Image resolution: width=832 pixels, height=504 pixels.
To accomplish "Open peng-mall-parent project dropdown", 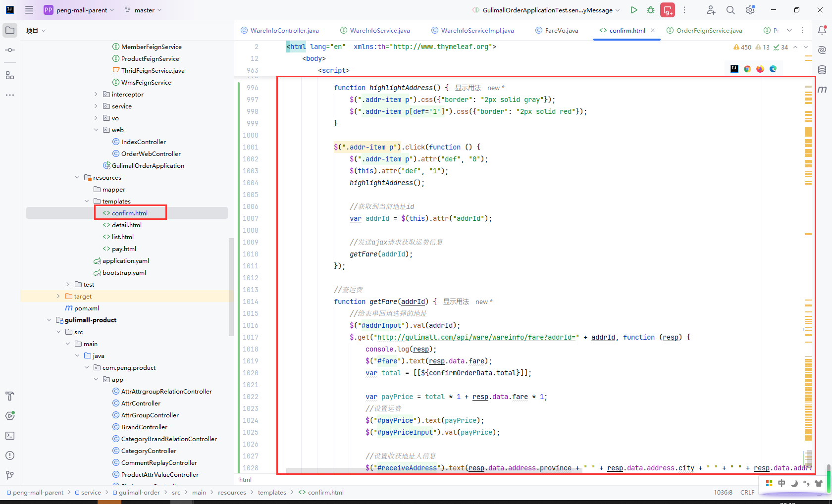I will point(79,10).
